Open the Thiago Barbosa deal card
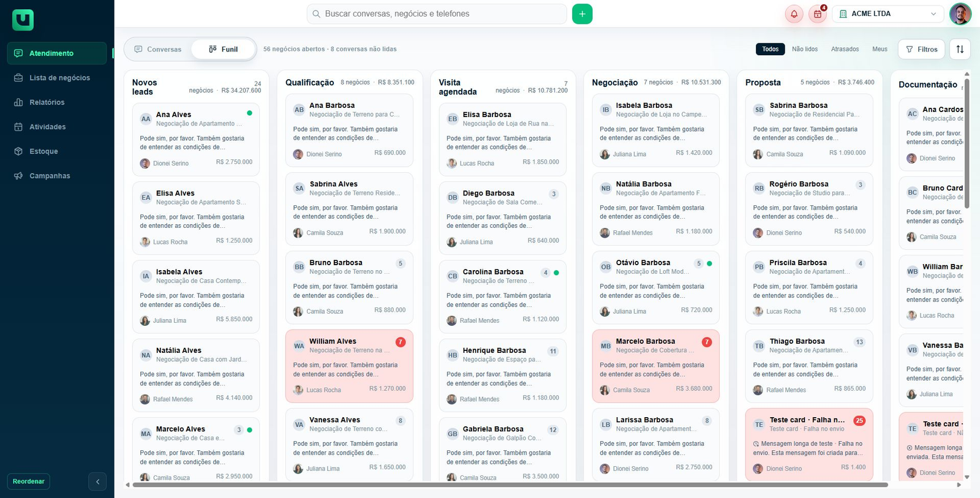This screenshot has width=980, height=498. pos(809,366)
